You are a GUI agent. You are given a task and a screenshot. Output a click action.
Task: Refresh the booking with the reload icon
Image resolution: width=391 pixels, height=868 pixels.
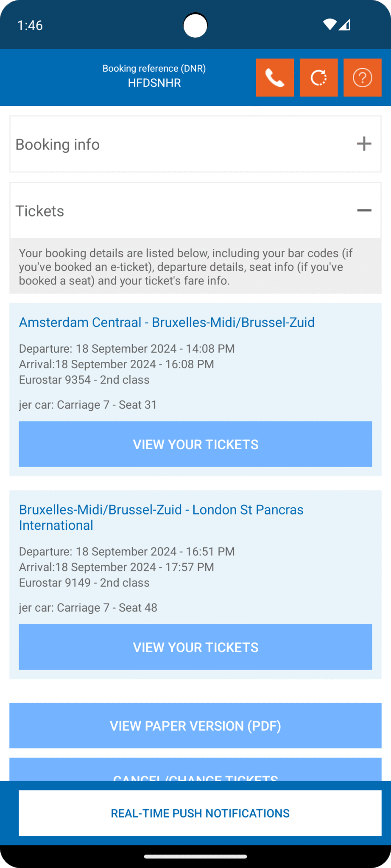(x=318, y=77)
